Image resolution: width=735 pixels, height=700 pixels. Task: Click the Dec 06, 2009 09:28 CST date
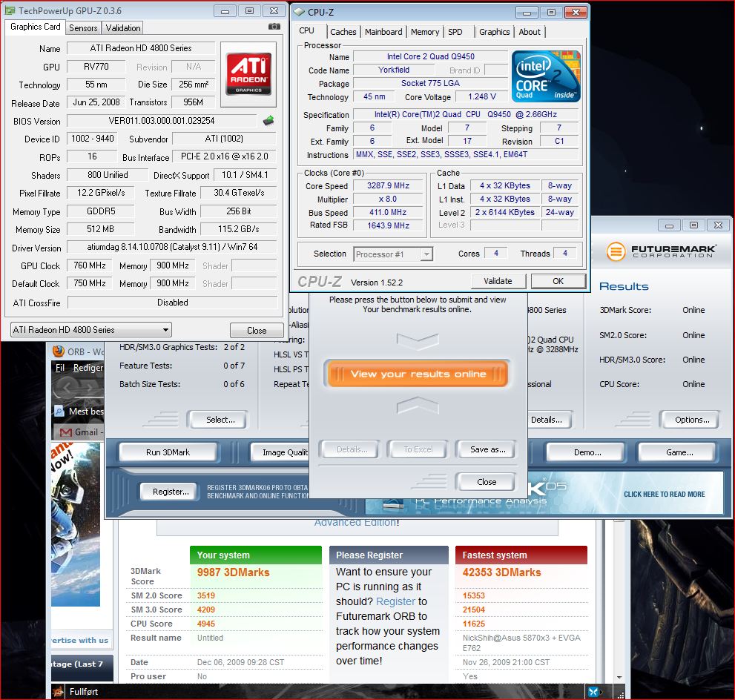click(x=240, y=662)
